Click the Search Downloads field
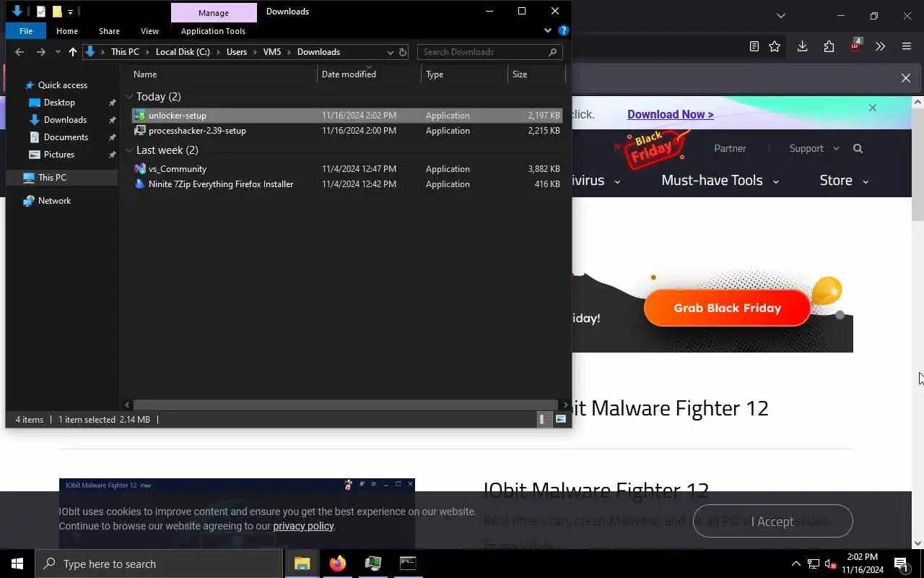This screenshot has height=578, width=924. (490, 52)
